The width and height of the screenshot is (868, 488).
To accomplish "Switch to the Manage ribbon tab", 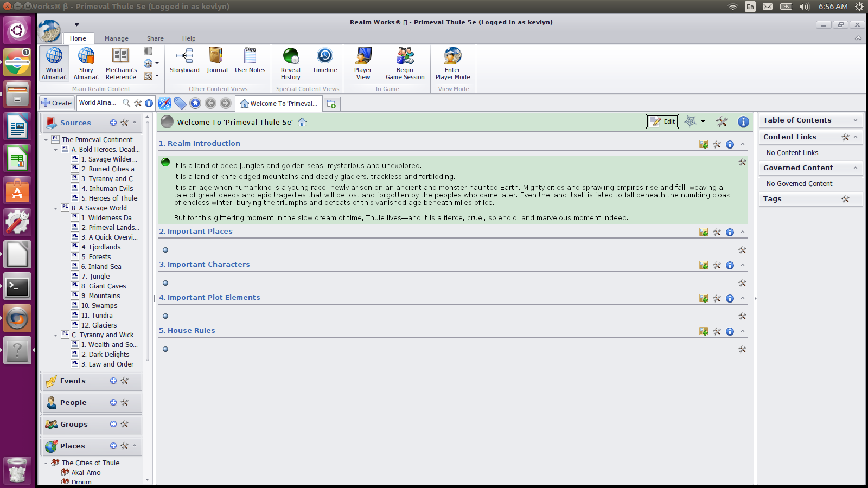I will point(117,38).
